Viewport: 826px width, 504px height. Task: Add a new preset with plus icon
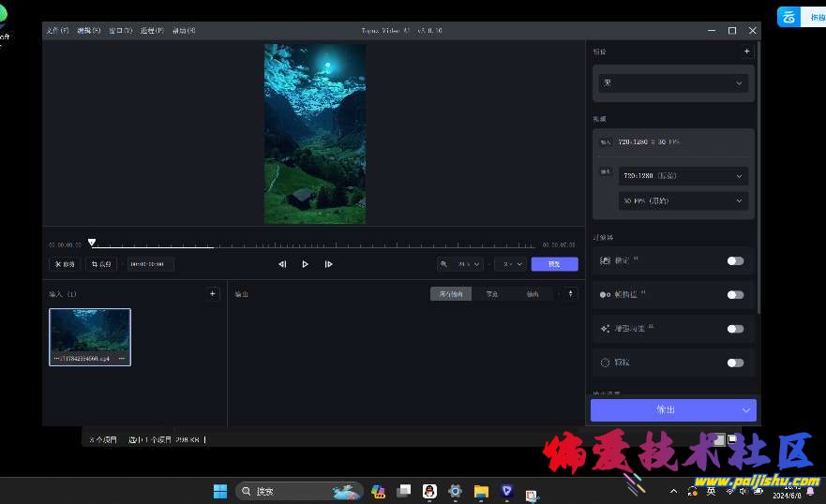[x=746, y=52]
